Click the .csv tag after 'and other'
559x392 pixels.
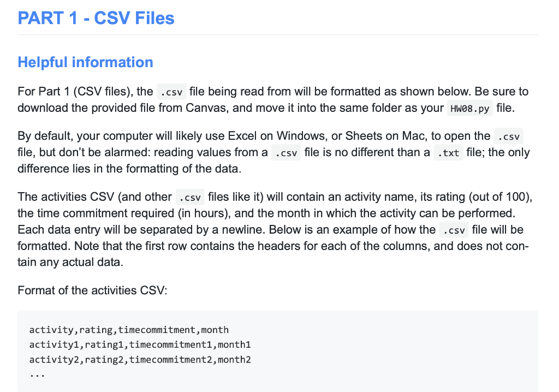pyautogui.click(x=190, y=197)
